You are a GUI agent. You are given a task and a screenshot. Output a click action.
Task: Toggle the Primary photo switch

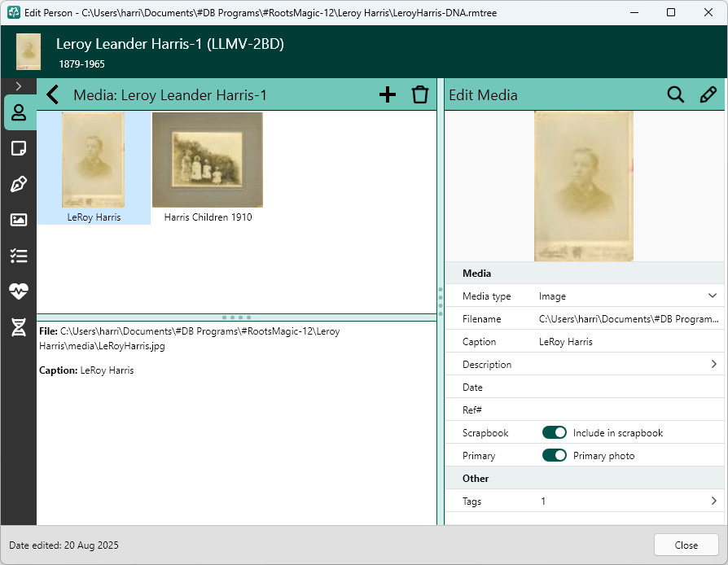(555, 455)
